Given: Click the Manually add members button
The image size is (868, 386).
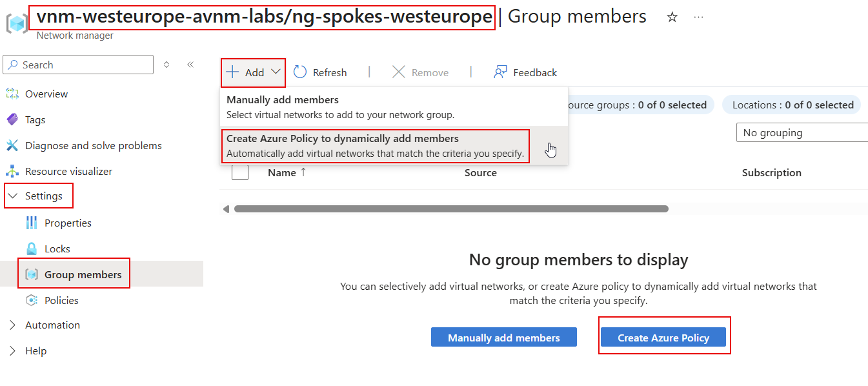Looking at the screenshot, I should pos(503,336).
